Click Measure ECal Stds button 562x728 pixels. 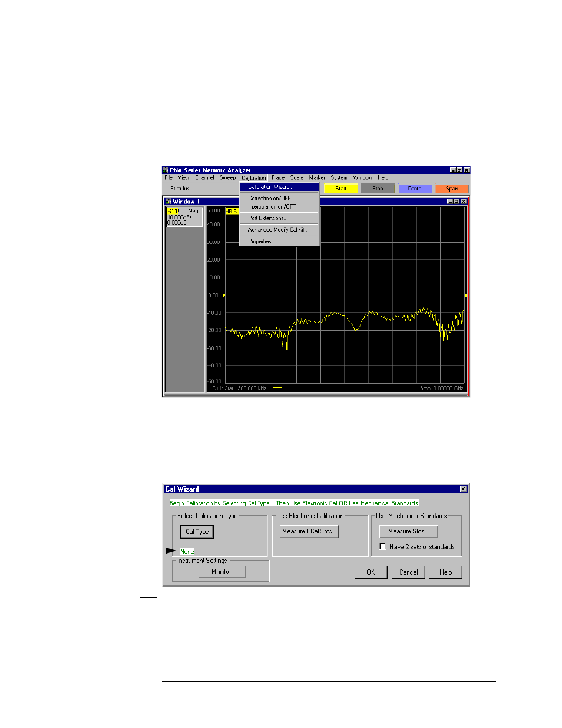point(309,531)
